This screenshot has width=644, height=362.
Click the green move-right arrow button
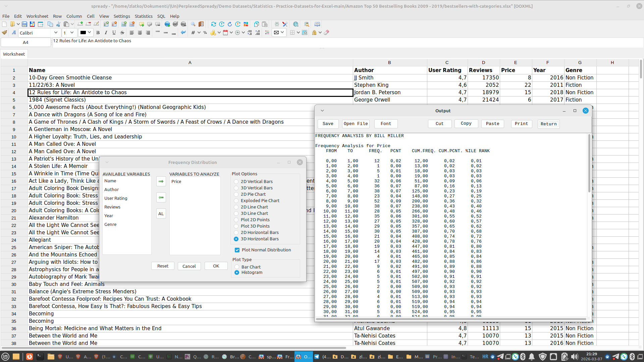click(161, 181)
